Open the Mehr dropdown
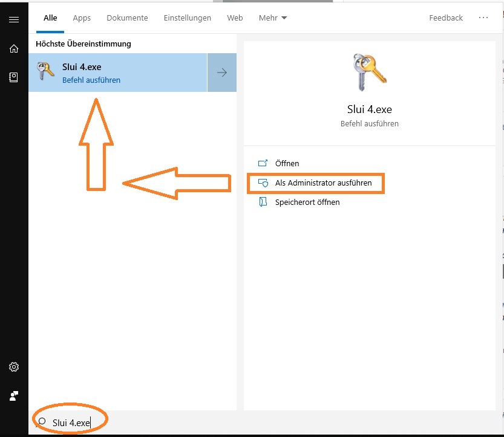 (272, 18)
